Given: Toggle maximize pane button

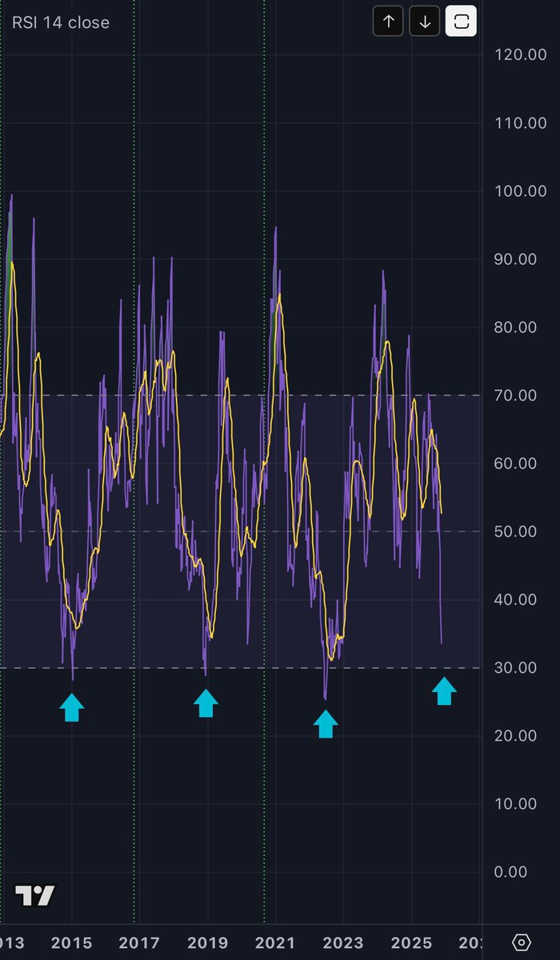Looking at the screenshot, I should (x=462, y=22).
